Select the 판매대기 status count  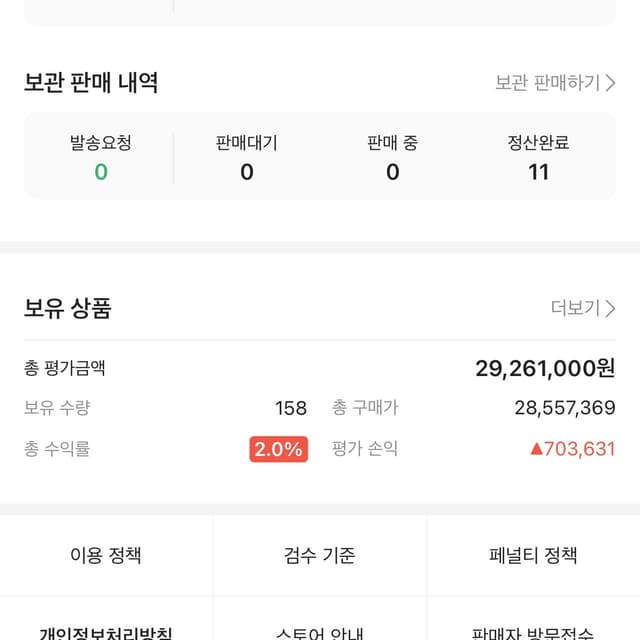coord(246,171)
